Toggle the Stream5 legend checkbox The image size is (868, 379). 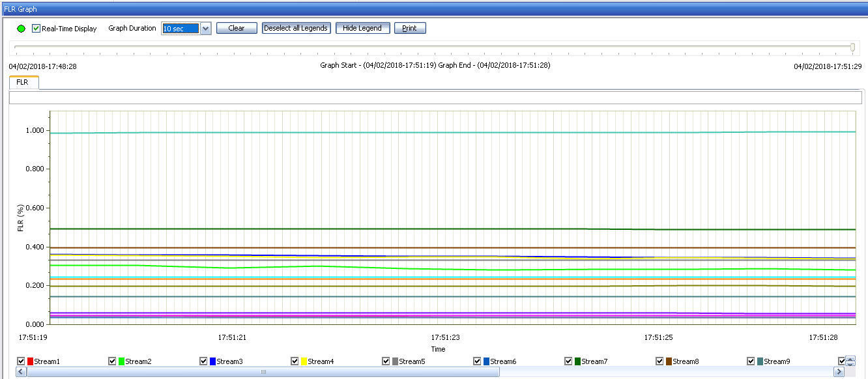point(386,361)
